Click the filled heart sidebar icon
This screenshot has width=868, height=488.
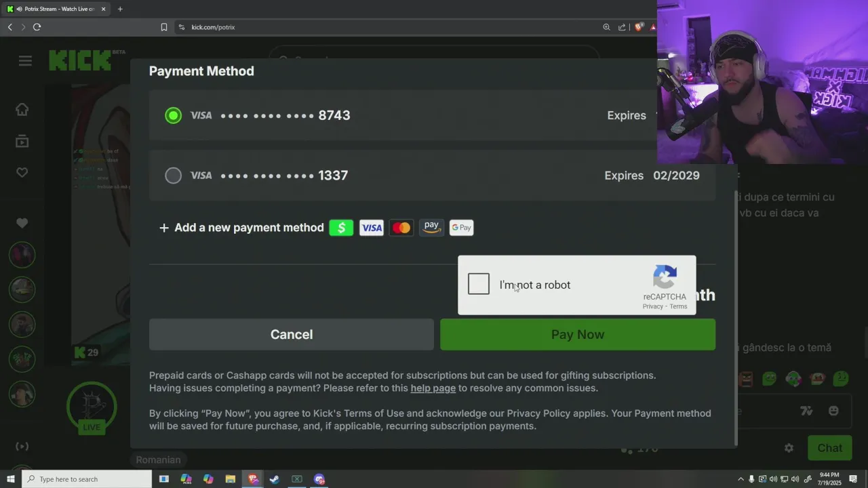tap(22, 223)
